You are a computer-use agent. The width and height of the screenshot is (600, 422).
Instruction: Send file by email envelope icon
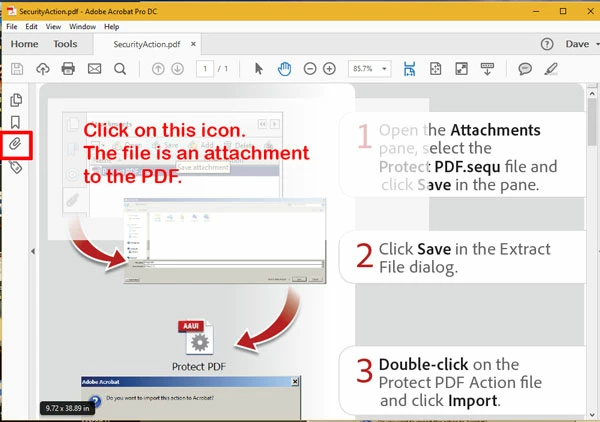click(x=95, y=69)
